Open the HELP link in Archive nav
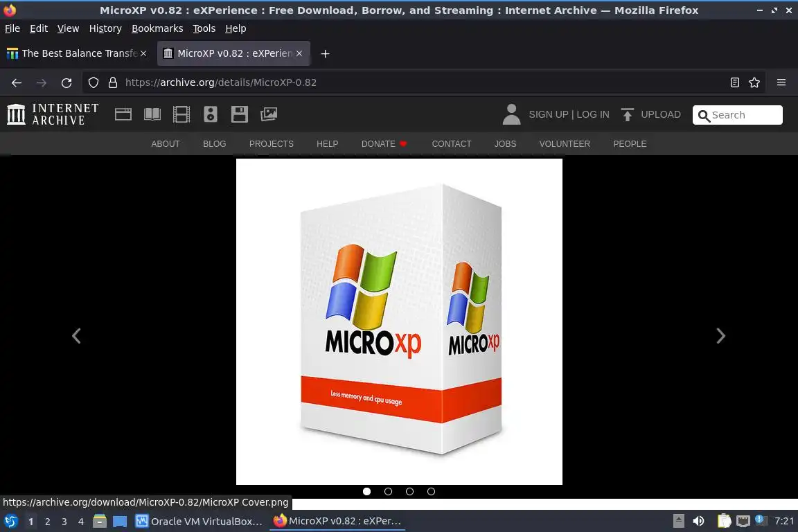This screenshot has height=532, width=798. pyautogui.click(x=327, y=144)
